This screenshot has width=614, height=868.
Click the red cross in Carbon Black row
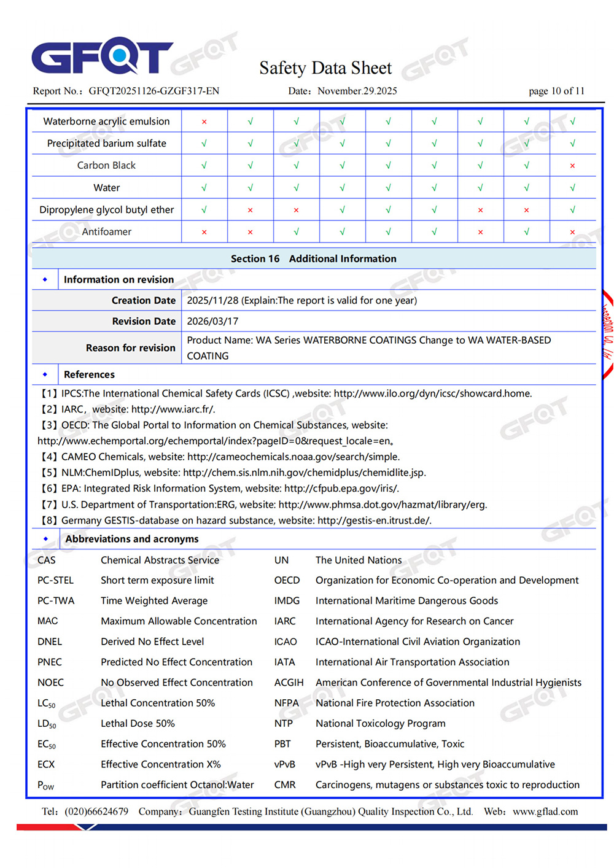pyautogui.click(x=572, y=166)
